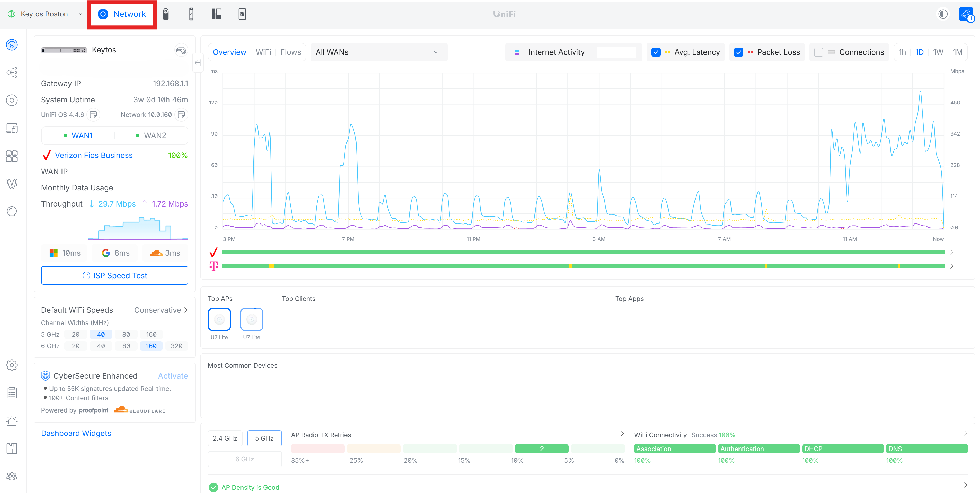980x493 pixels.
Task: Open the Dashboard Widgets link
Action: tap(76, 433)
